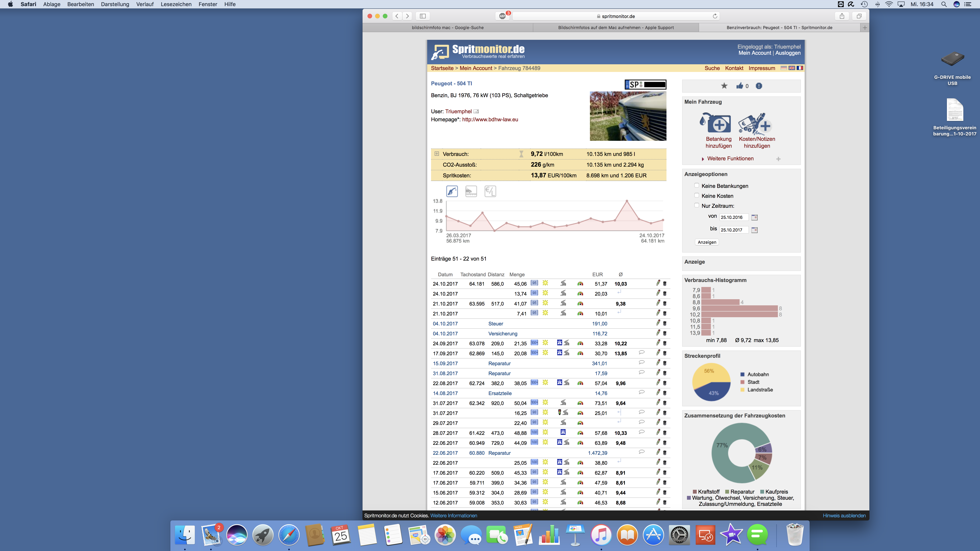View note bubble on 17.09.2017 fueling
The height and width of the screenshot is (551, 980).
point(642,352)
